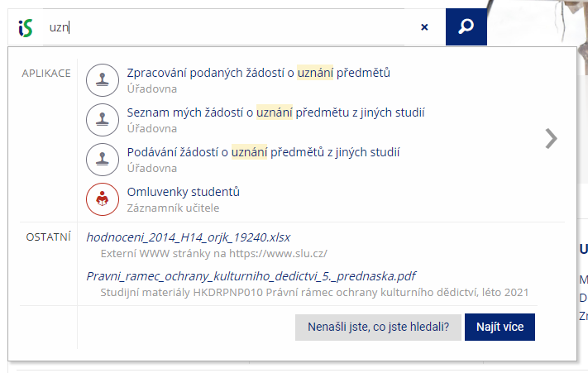
Task: Open Zpracování podaných žádostí o uznání předmětů
Action: pyautogui.click(x=258, y=73)
